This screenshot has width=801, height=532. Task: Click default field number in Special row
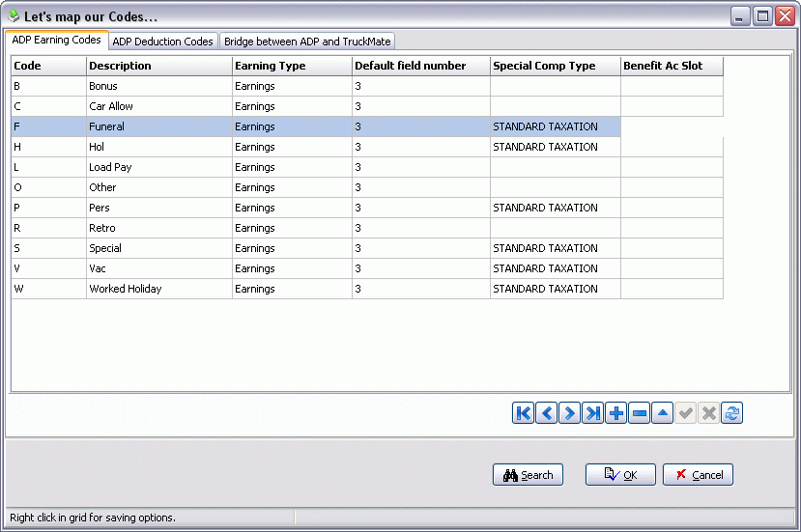point(421,248)
